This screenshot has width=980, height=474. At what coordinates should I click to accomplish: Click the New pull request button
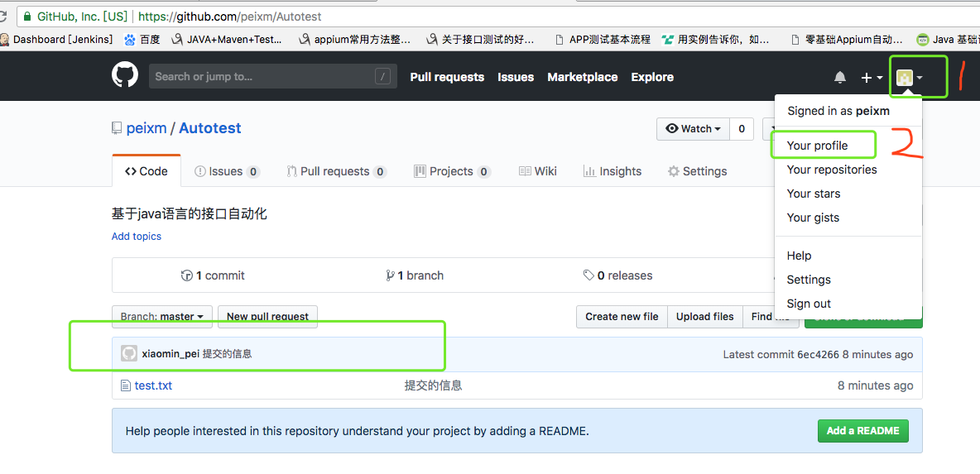coord(267,317)
